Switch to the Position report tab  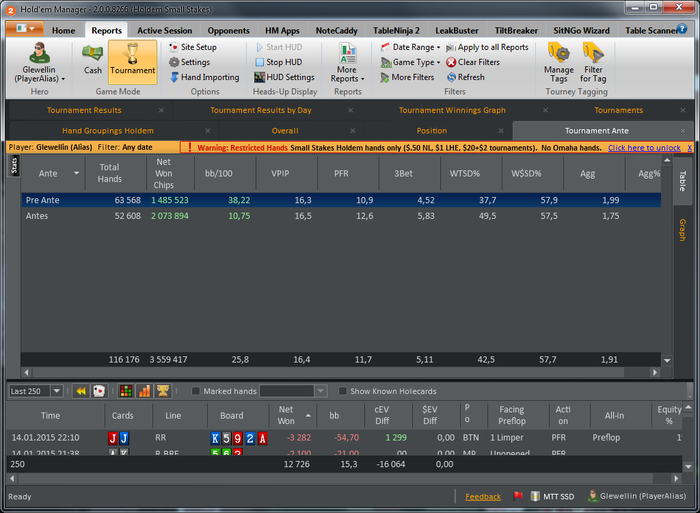click(x=432, y=131)
